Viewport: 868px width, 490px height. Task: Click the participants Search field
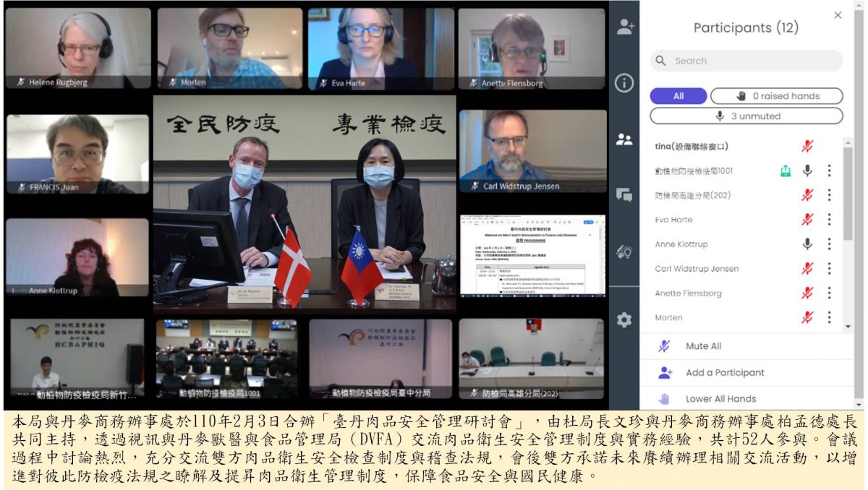752,61
